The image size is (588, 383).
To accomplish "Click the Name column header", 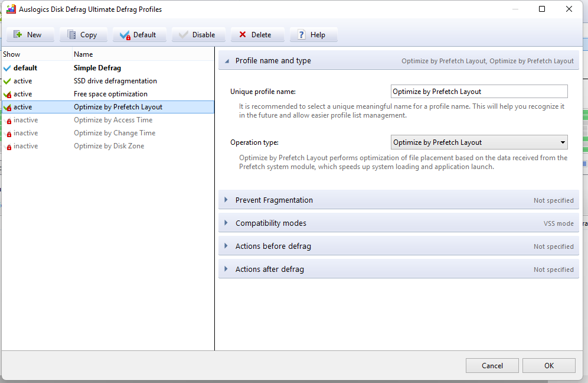I will tap(143, 54).
